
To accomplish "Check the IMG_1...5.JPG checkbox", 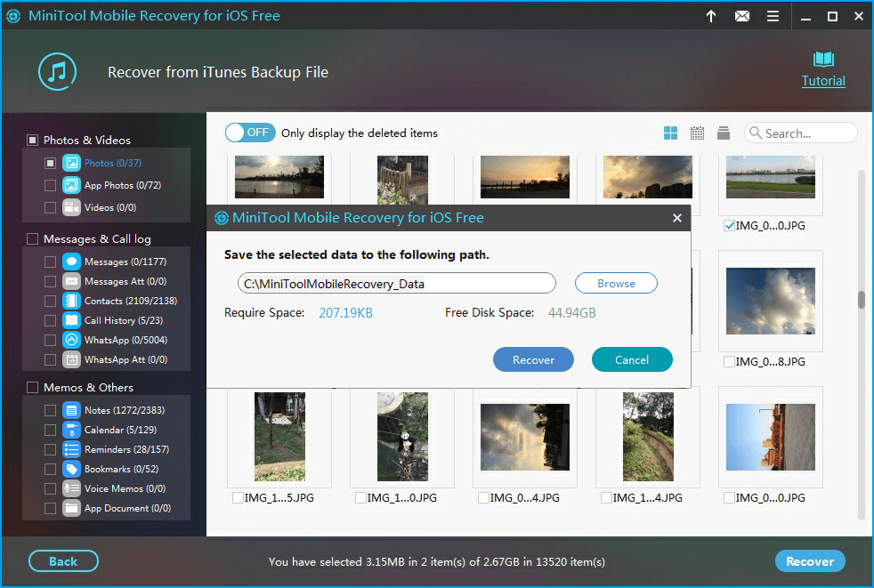I will pyautogui.click(x=238, y=497).
